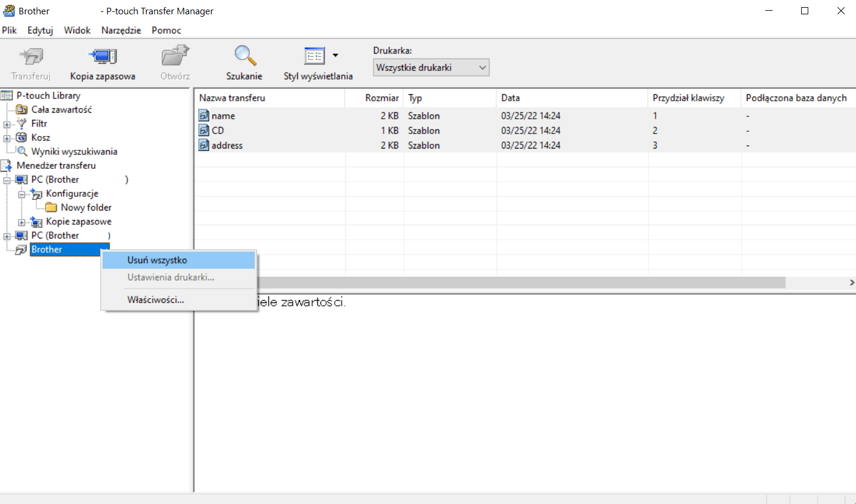
Task: Open the Narzędzie menu
Action: tap(121, 30)
